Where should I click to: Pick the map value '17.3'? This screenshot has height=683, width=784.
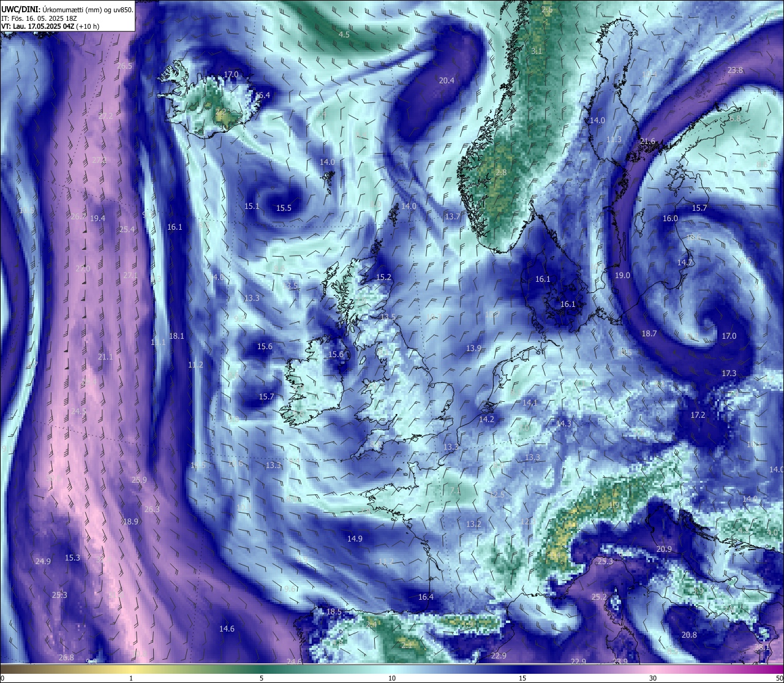click(729, 374)
